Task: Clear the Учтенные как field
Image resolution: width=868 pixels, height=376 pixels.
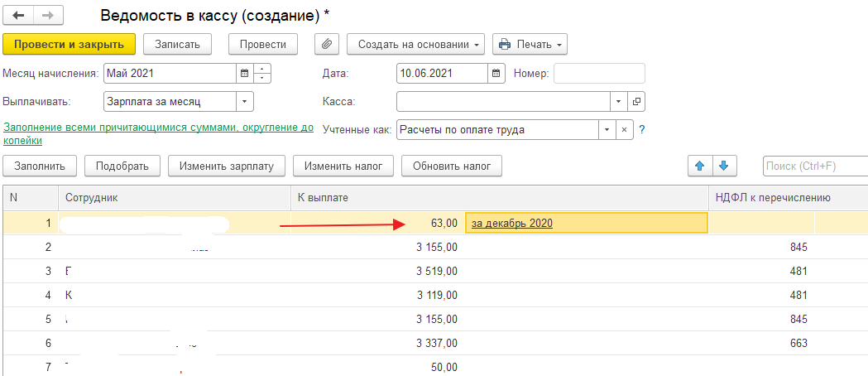Action: point(626,130)
